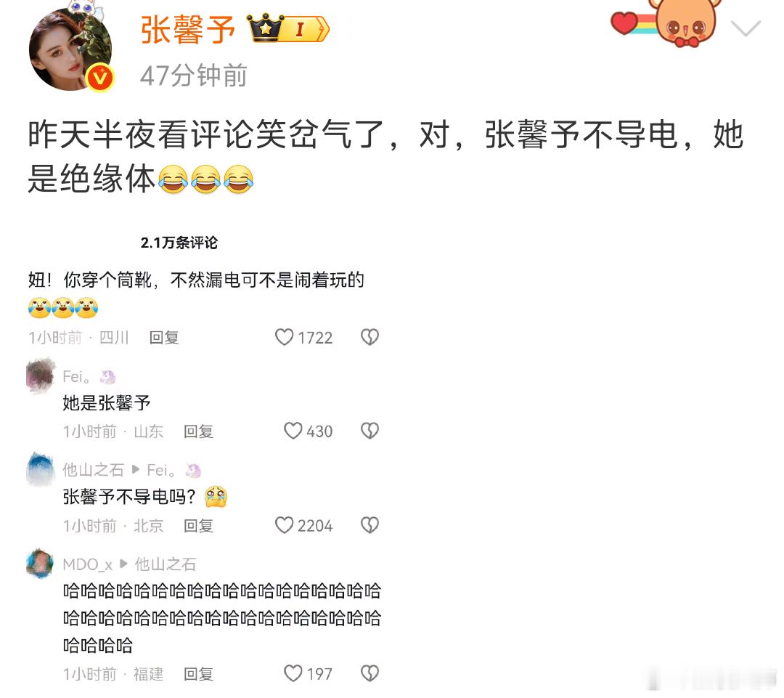Open MDO_x's username profile link
784x698 pixels.
(88, 564)
